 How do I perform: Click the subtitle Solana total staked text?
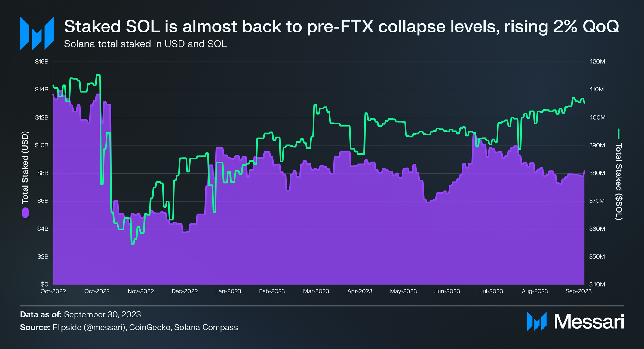coord(146,44)
